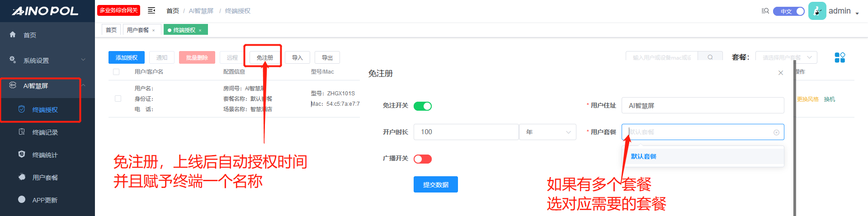
Task: Click the 提交数据 button
Action: (435, 184)
